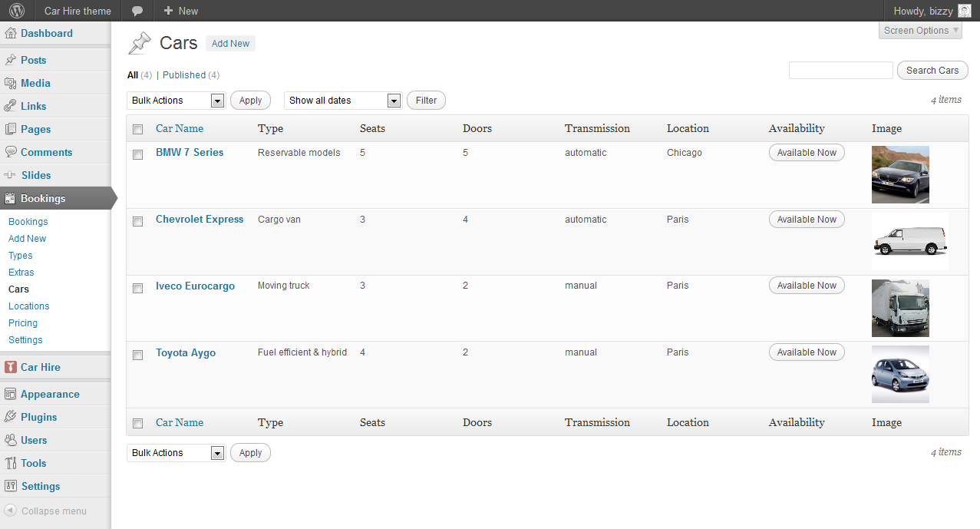Click the Dashboard home icon

tap(11, 33)
